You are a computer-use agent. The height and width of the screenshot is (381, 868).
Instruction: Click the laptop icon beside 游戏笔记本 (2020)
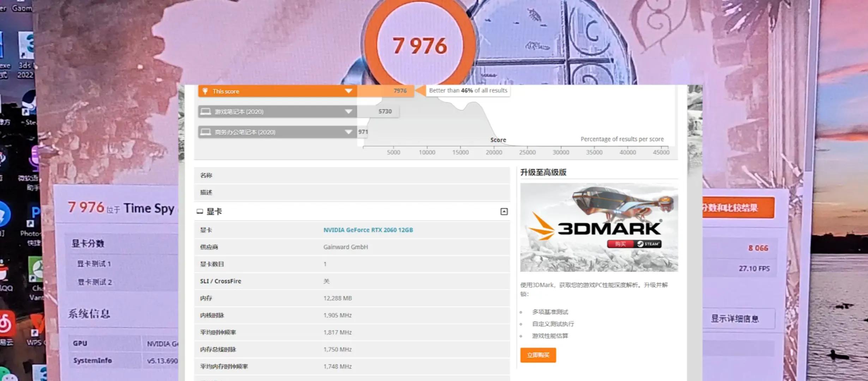click(206, 111)
